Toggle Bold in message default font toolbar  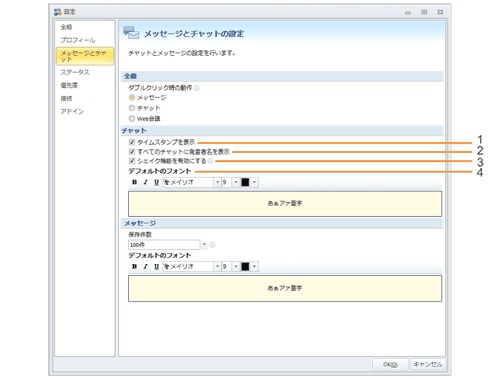(x=134, y=267)
